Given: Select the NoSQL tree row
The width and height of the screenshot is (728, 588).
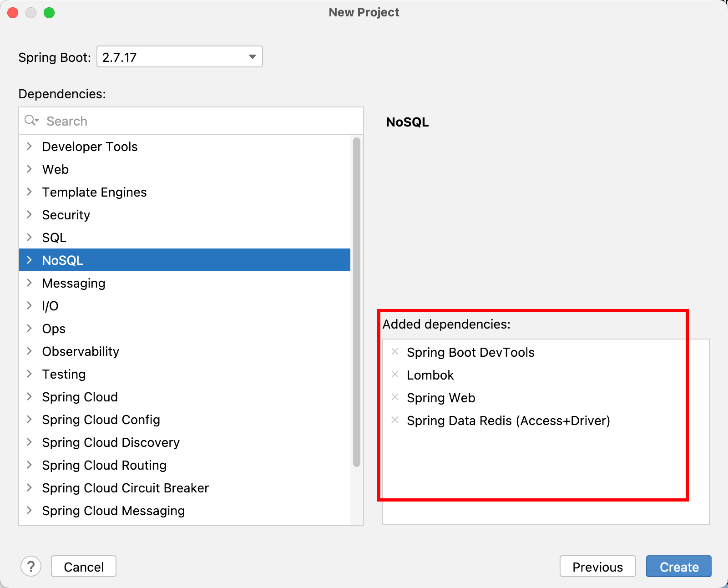Looking at the screenshot, I should pyautogui.click(x=185, y=260).
